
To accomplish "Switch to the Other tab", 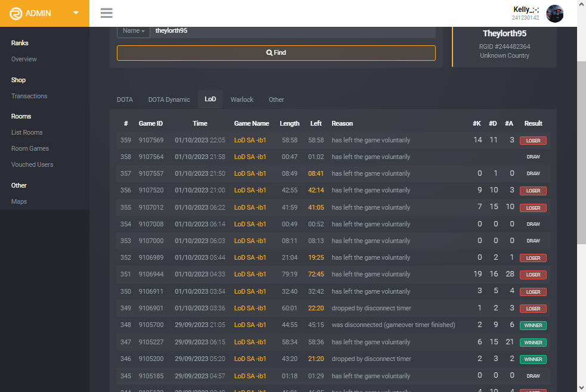I will point(276,99).
